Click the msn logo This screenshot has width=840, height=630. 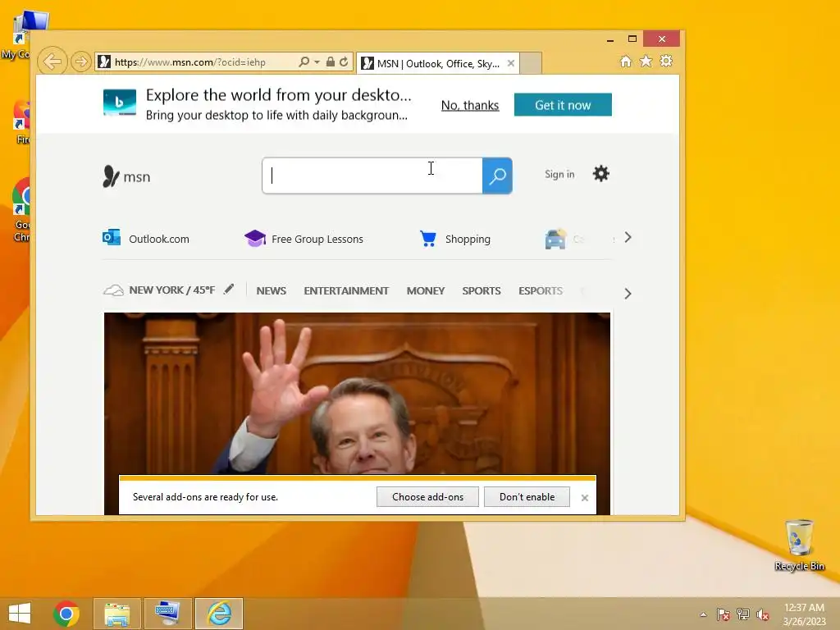[126, 176]
